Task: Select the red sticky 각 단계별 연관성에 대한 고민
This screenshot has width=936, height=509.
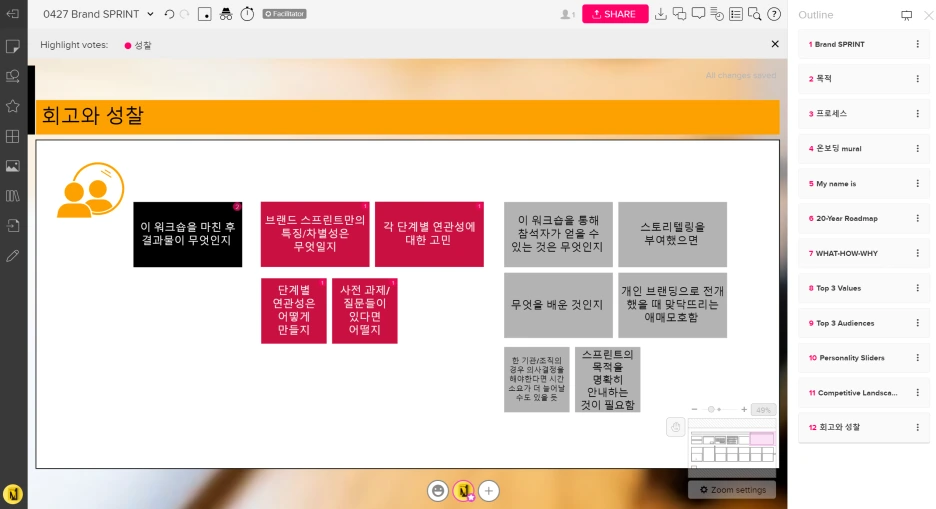Action: 429,234
